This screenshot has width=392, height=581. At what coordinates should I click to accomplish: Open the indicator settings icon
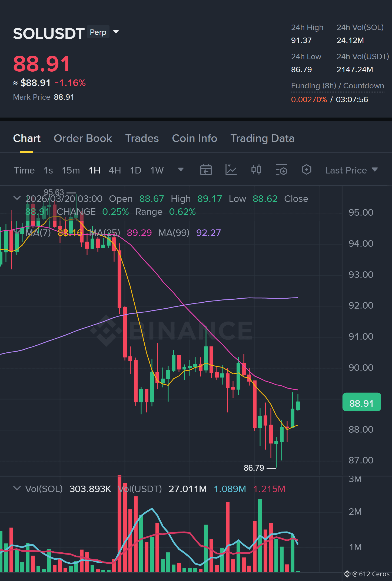tap(281, 170)
